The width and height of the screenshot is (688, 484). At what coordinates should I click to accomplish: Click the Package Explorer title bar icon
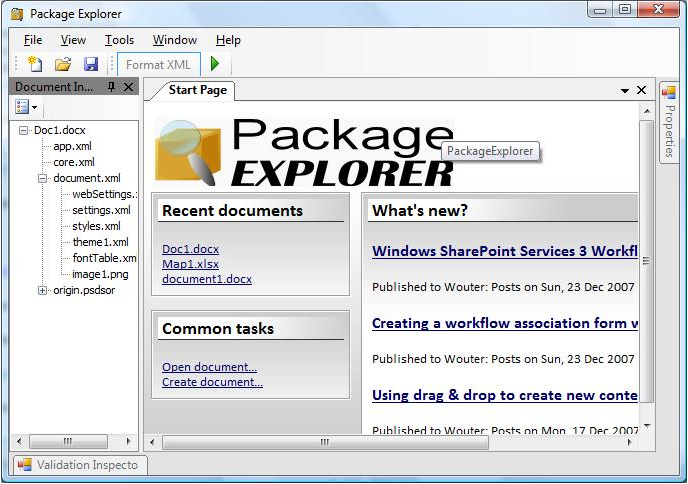(x=17, y=14)
